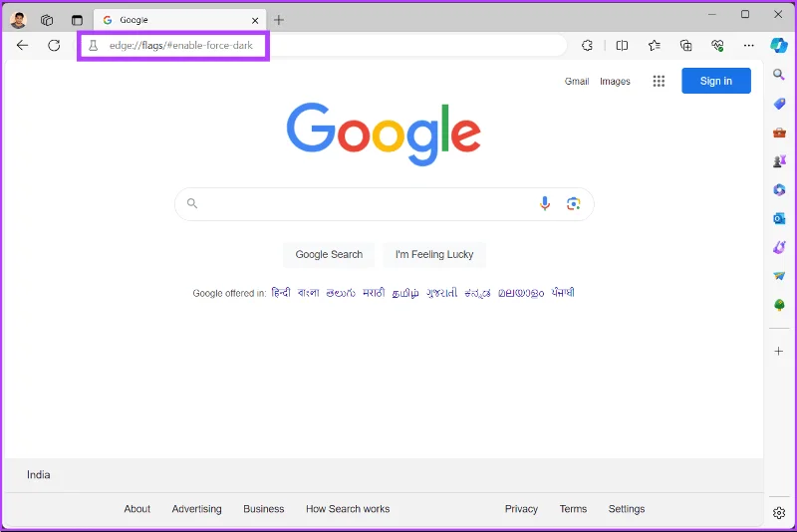This screenshot has height=532, width=797.
Task: Switch Google to தமிழ்
Action: click(405, 293)
